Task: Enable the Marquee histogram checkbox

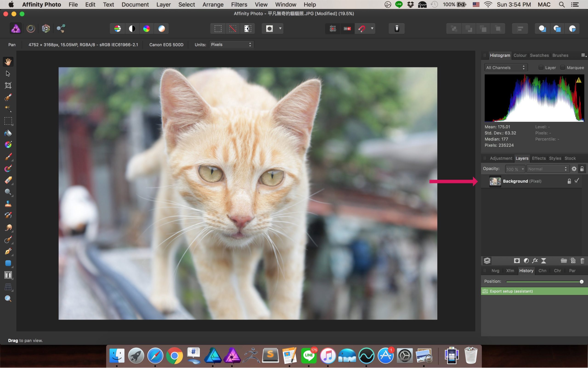Action: pos(563,68)
